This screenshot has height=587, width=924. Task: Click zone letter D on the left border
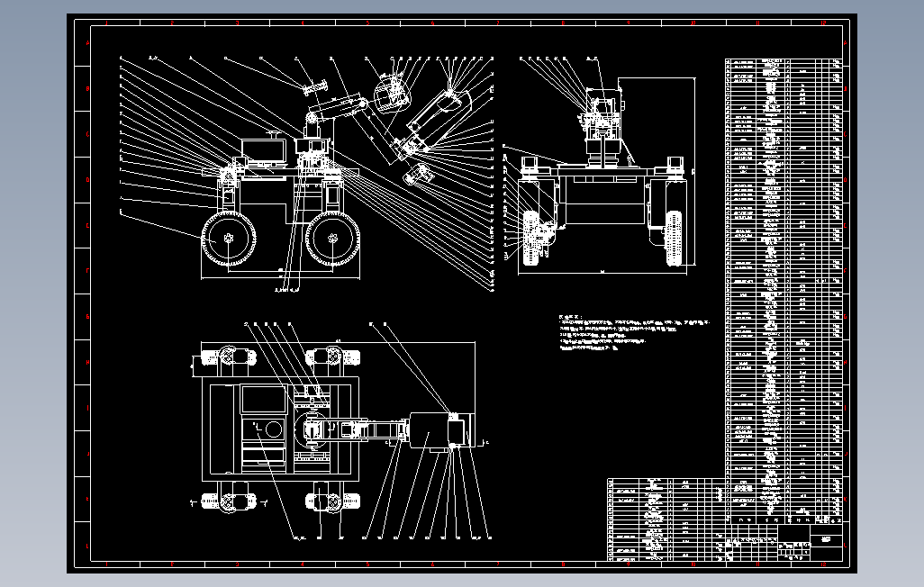(x=87, y=180)
